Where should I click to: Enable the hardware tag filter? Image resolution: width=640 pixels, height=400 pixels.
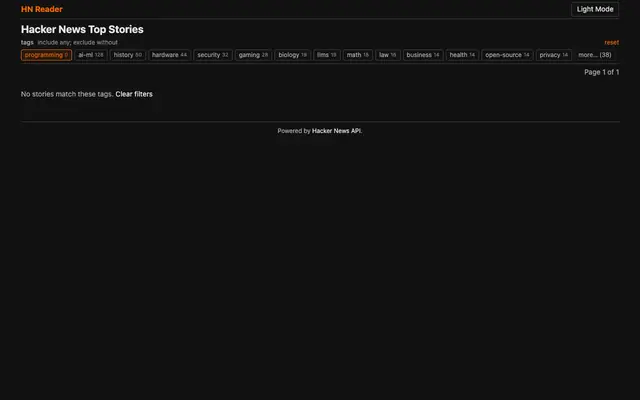[169, 55]
